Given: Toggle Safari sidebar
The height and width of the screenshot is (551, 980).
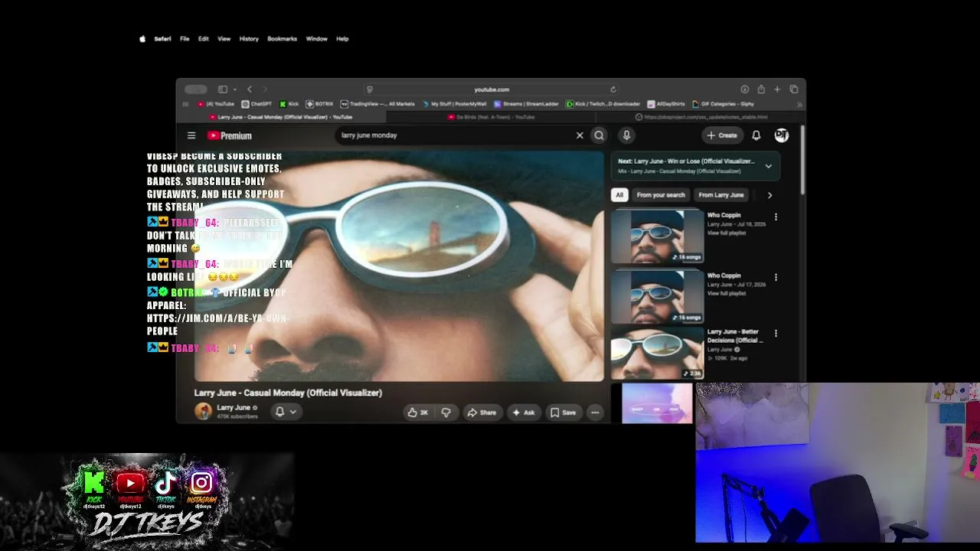Looking at the screenshot, I should [x=223, y=90].
